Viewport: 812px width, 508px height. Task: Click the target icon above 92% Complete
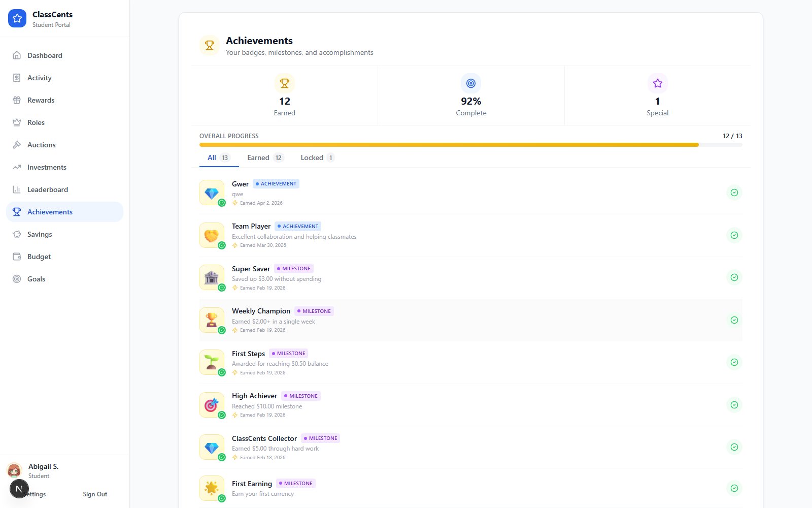(471, 83)
